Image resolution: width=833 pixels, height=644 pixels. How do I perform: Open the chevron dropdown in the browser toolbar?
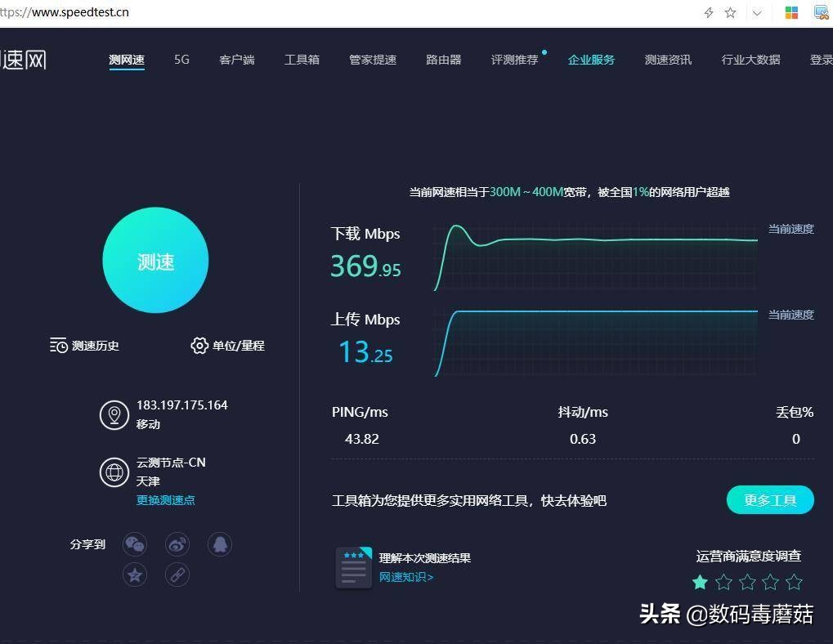click(x=756, y=12)
